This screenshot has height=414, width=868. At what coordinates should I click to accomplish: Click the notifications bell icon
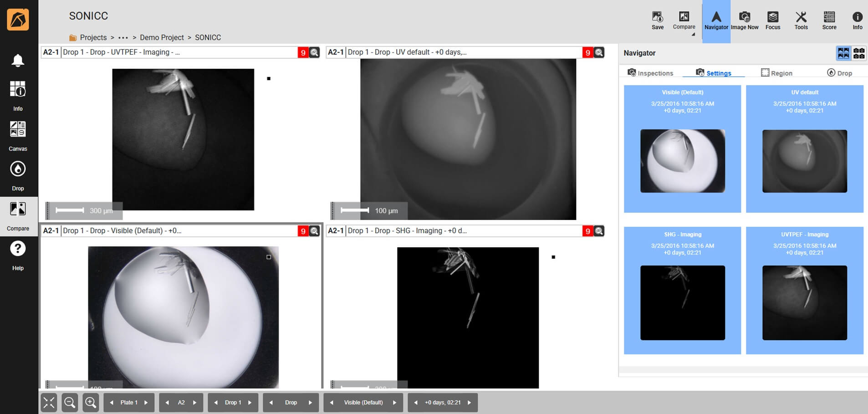click(x=18, y=60)
